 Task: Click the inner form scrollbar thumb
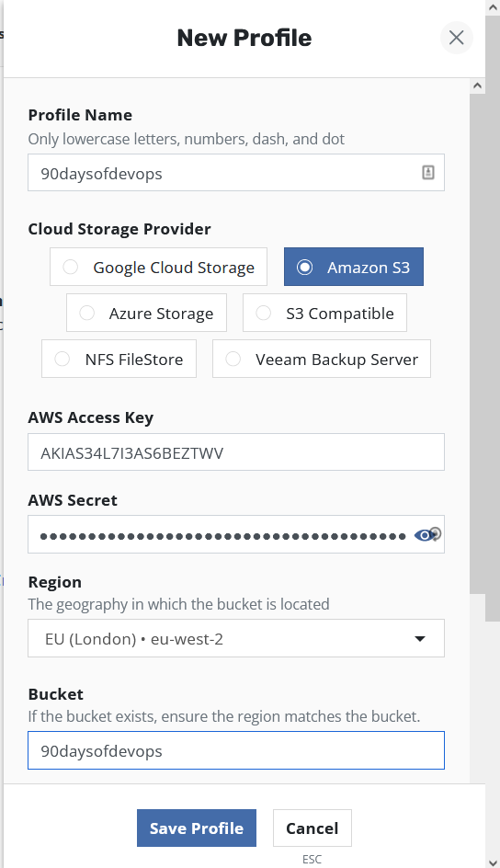pos(477,343)
